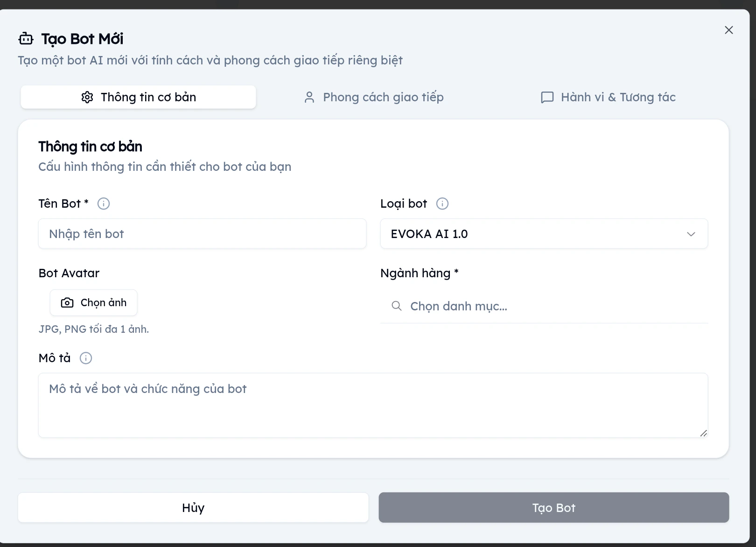Click the person icon on Phong cách giao tiếp
756x547 pixels.
coord(309,97)
